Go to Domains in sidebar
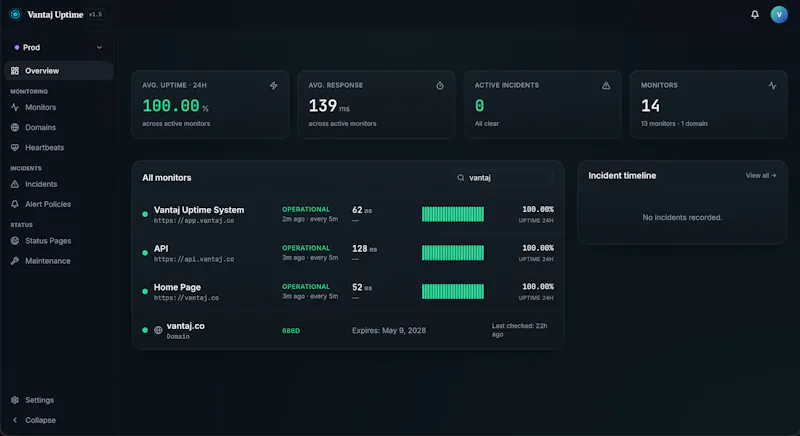This screenshot has height=436, width=800. click(40, 127)
